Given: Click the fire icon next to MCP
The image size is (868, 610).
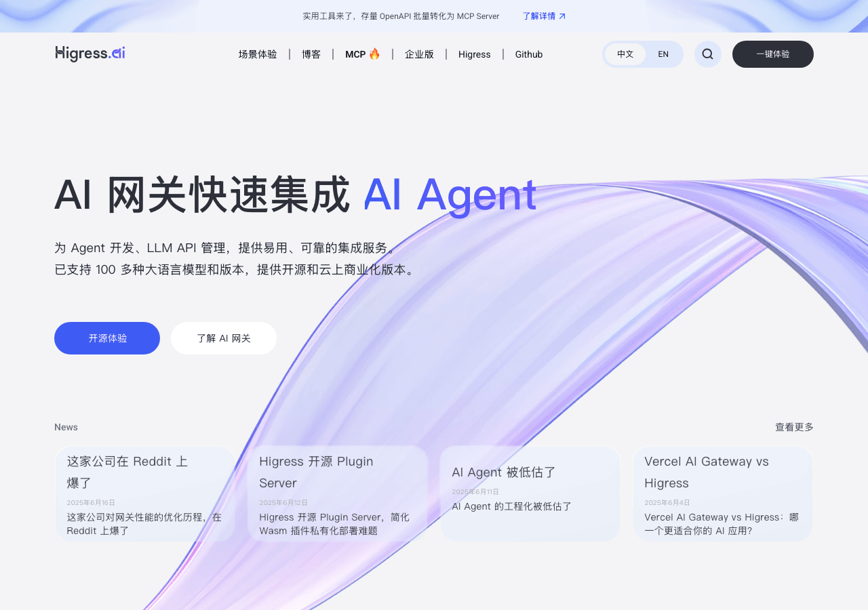Looking at the screenshot, I should pos(374,54).
